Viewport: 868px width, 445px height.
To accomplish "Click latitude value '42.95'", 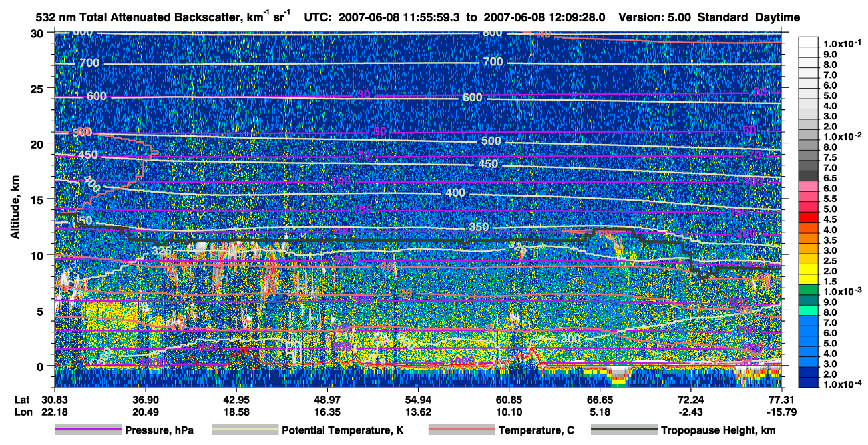I will (x=236, y=398).
